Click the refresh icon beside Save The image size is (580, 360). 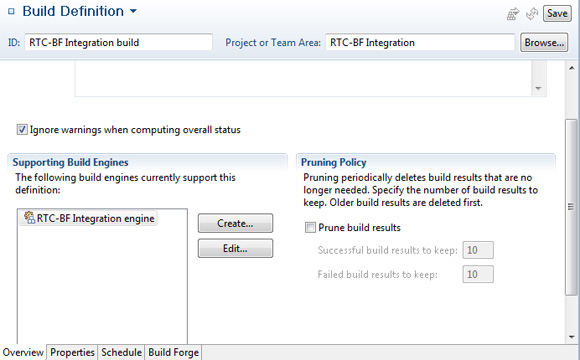tap(532, 14)
